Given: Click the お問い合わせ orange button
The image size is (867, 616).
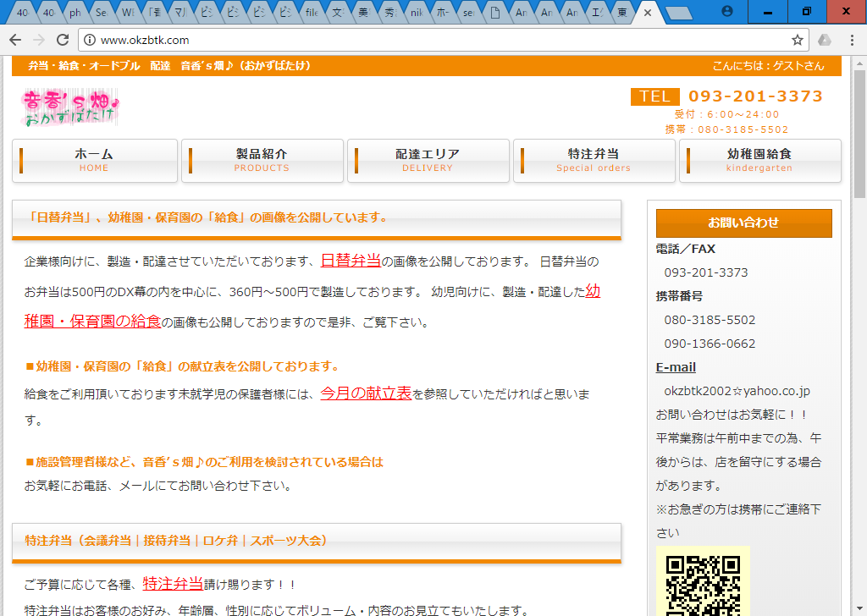Looking at the screenshot, I should point(743,223).
